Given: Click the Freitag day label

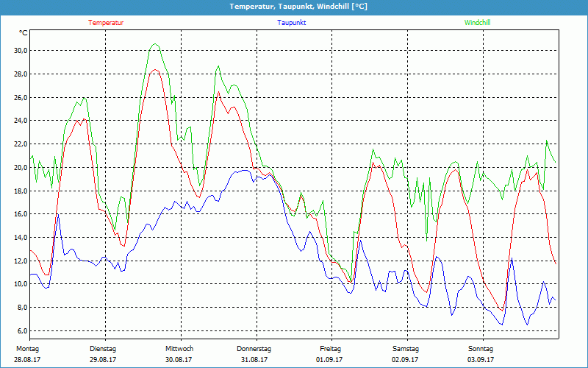Looking at the screenshot, I should [x=330, y=349].
